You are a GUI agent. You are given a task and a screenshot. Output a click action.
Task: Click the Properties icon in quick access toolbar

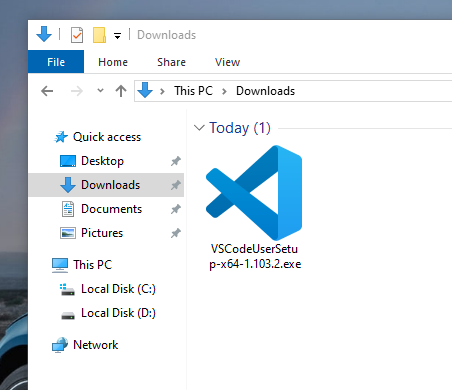pos(77,35)
